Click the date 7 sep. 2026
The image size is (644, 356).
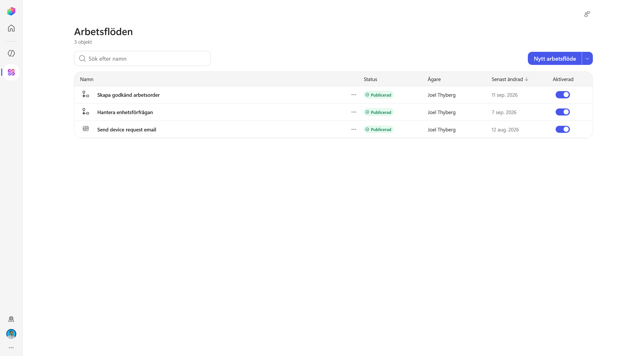[x=504, y=112]
